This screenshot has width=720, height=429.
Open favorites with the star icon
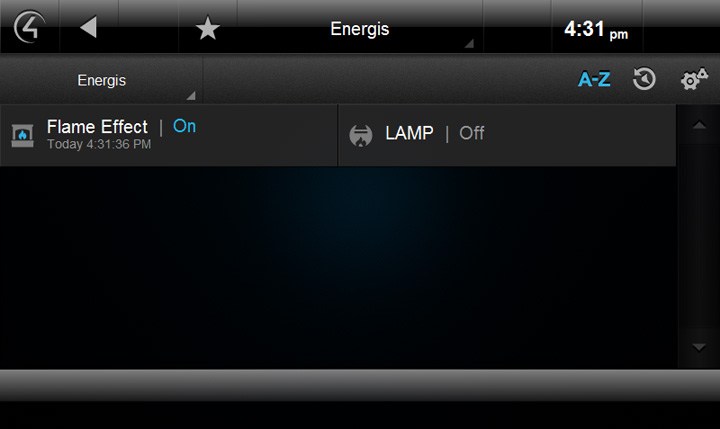[208, 28]
